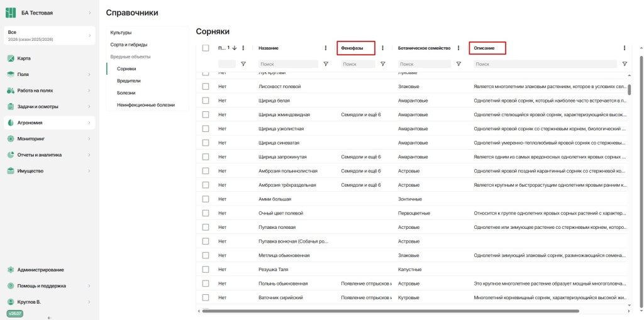Click the Помощь и поддержка sidebar link

point(42,286)
